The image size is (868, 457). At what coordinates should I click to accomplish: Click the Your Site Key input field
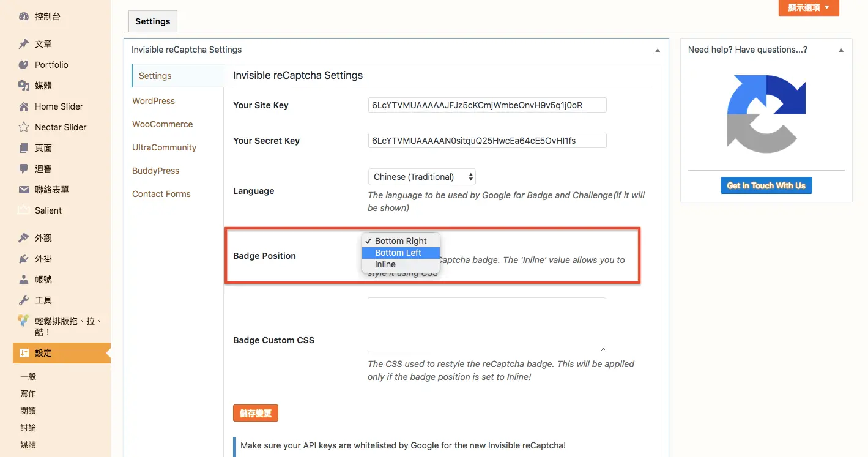click(487, 105)
